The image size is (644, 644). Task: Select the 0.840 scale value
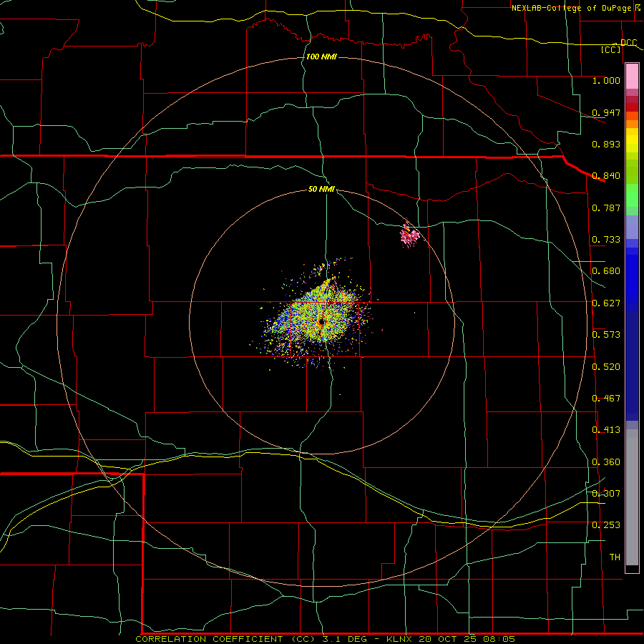pos(606,176)
